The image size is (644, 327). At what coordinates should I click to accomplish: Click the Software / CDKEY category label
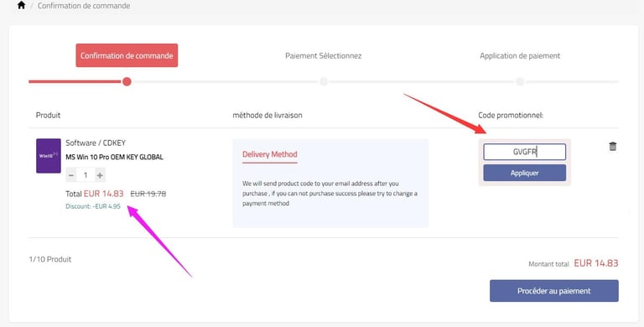(96, 143)
